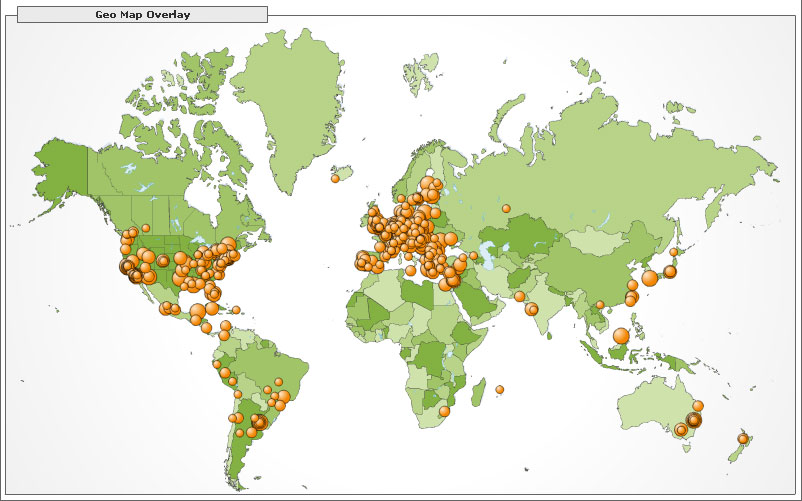The height and width of the screenshot is (501, 802).
Task: Select the orange marker near Hong Kong
Action: tap(630, 299)
